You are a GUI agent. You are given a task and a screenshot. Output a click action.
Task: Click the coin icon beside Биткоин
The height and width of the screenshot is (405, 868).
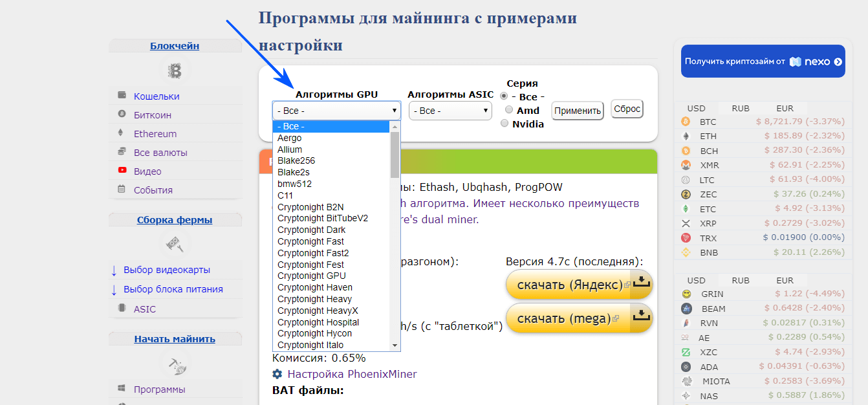[x=122, y=114]
